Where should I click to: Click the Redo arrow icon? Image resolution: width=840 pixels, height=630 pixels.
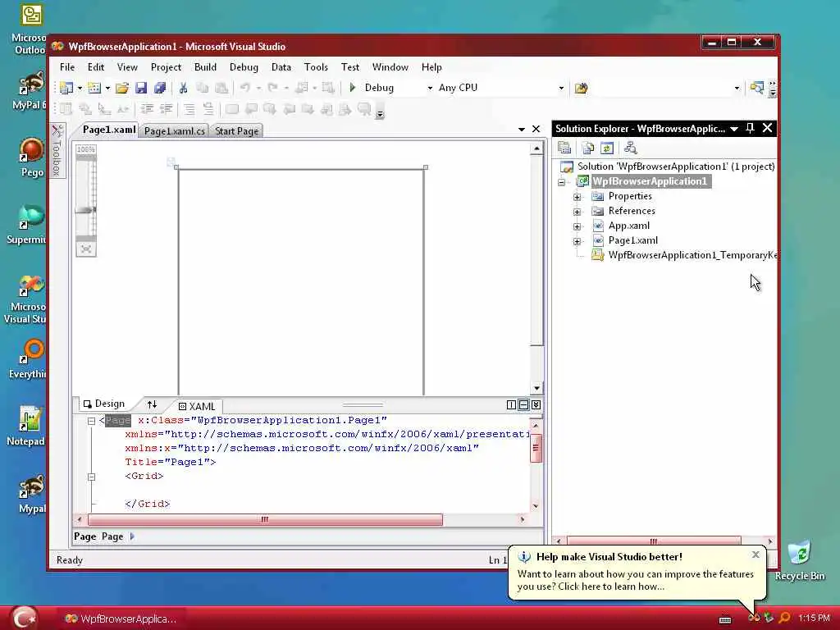coord(272,87)
